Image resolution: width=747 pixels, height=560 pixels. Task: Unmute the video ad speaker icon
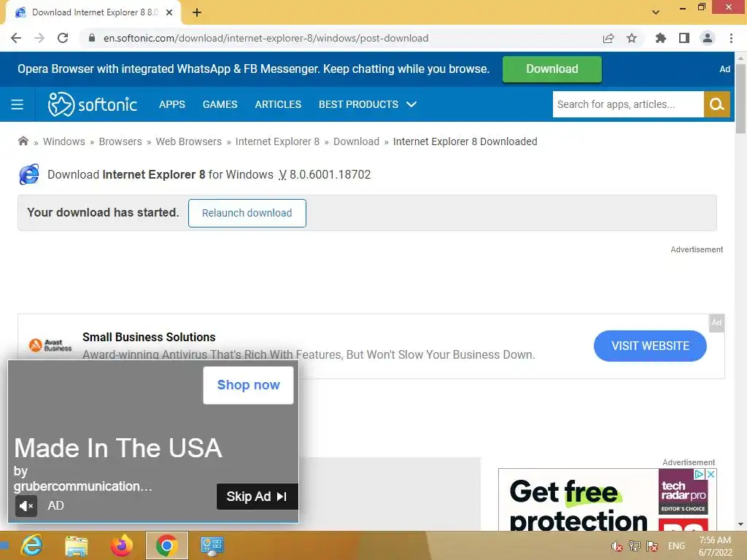tap(26, 506)
